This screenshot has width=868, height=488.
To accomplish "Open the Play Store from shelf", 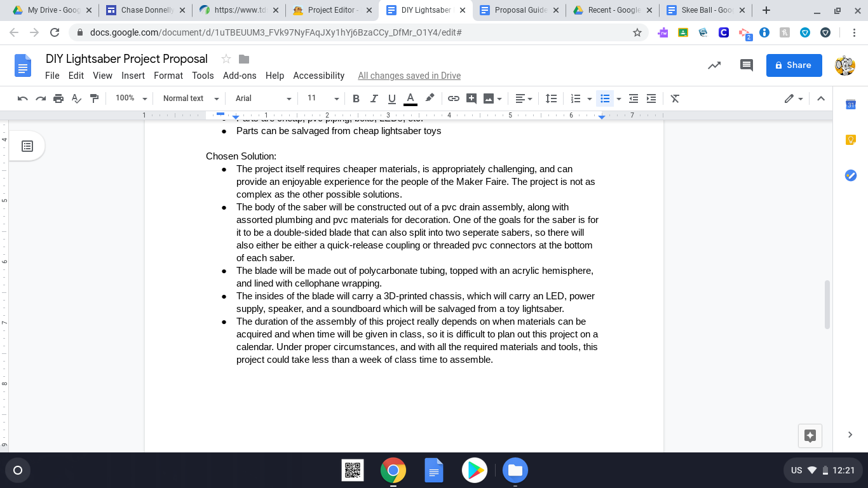I will click(475, 471).
